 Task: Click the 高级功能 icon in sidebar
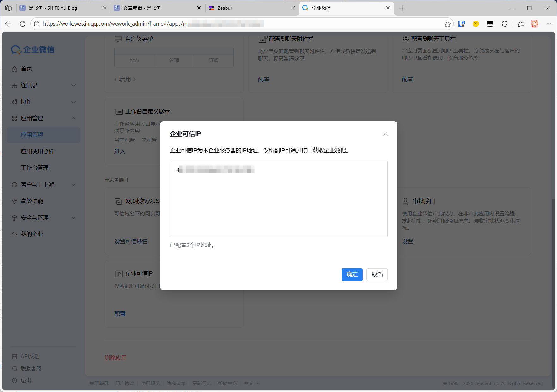(x=15, y=201)
